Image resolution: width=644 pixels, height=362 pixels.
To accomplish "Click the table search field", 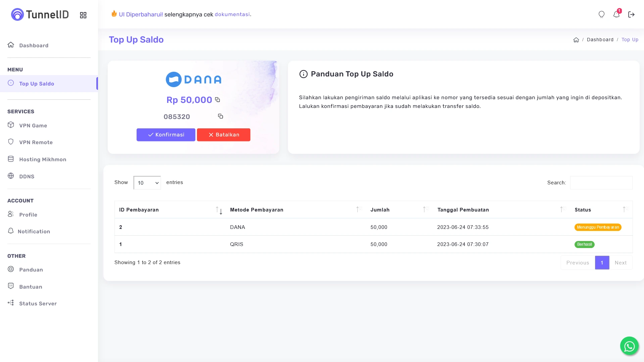I will [x=601, y=183].
